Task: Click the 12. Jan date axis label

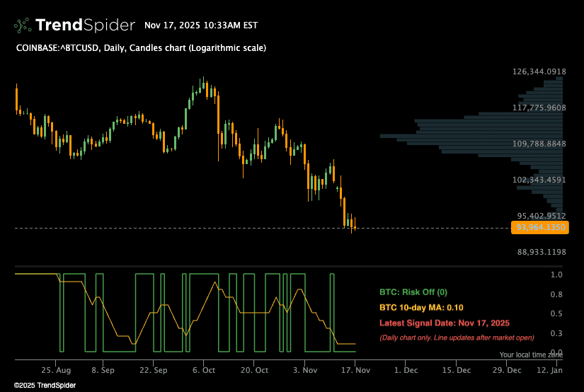Action: (x=549, y=370)
